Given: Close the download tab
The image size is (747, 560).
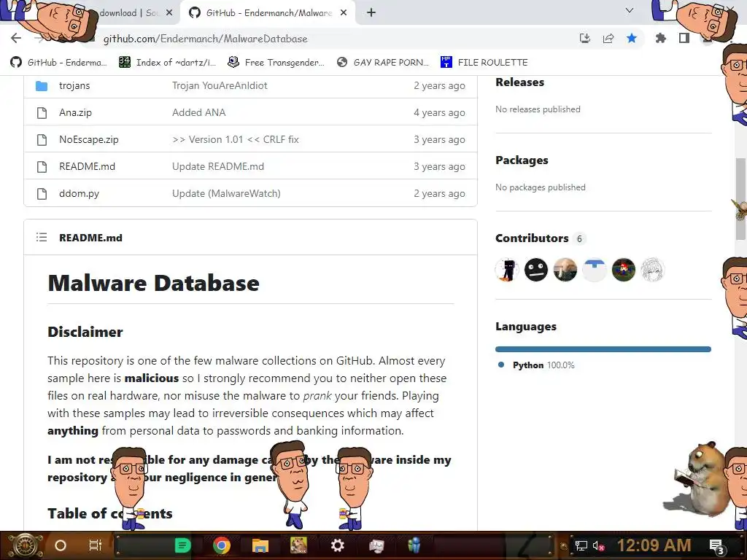Looking at the screenshot, I should pyautogui.click(x=169, y=13).
